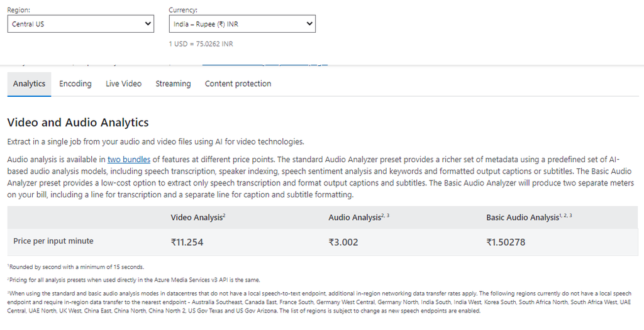
Task: Show the Content protection tab
Action: pyautogui.click(x=238, y=84)
